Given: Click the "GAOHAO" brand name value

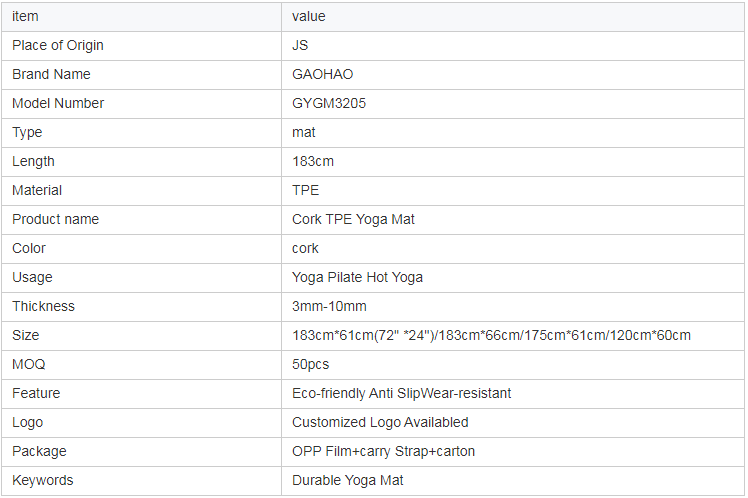Looking at the screenshot, I should pyautogui.click(x=322, y=74).
